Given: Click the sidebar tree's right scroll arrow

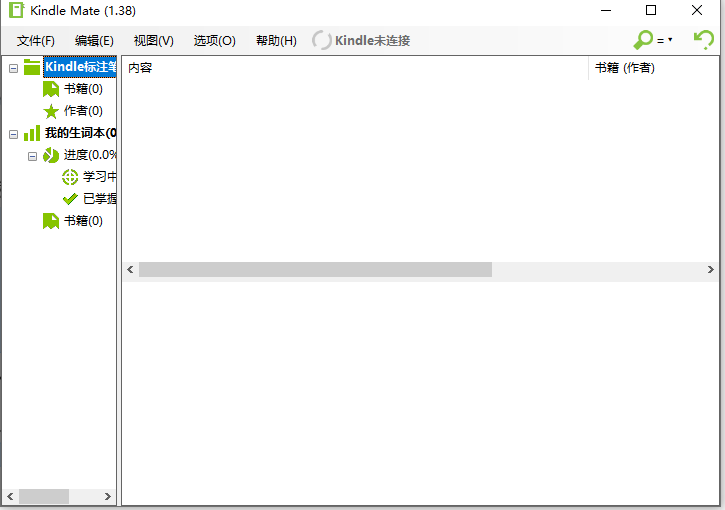Looking at the screenshot, I should (x=108, y=497).
